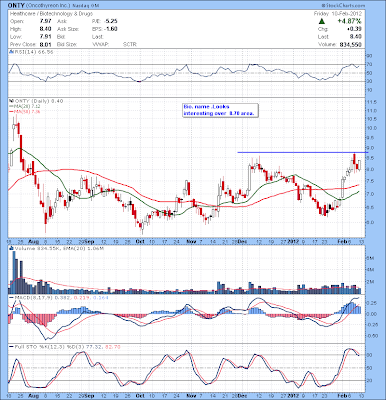Click the MACD(8,17,9) indicator label
Screen dimensions: 386x400
point(58,297)
